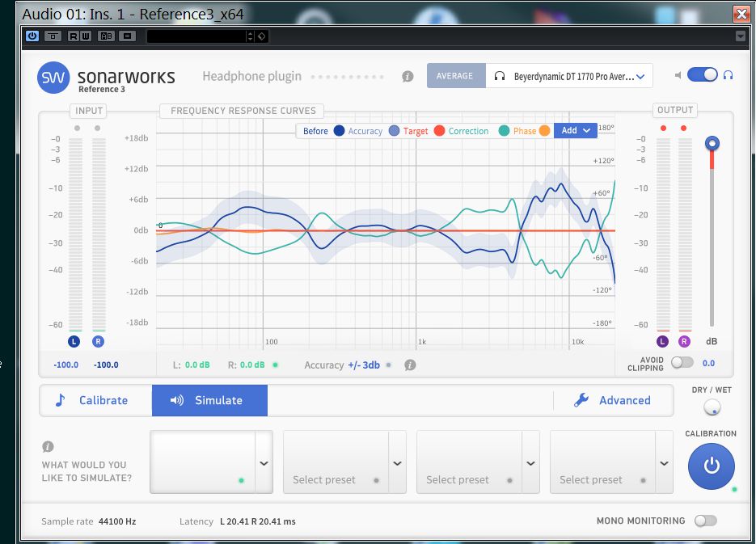The height and width of the screenshot is (544, 756).
Task: Click the left output clip indicator dot
Action: (664, 129)
